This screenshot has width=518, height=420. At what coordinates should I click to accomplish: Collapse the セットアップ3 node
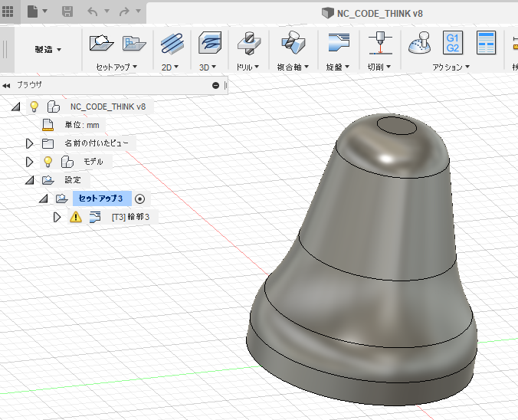click(43, 199)
